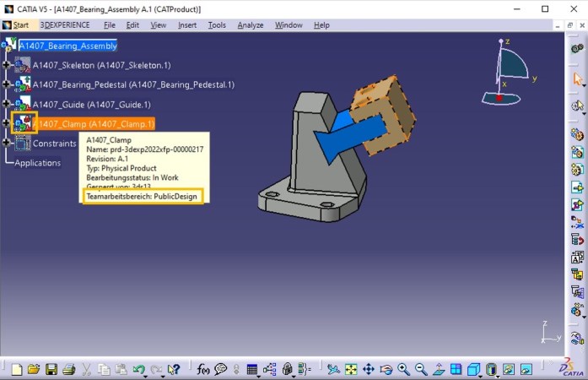The height and width of the screenshot is (380, 588).
Task: Open the Formula f(x) tool
Action: point(202,370)
